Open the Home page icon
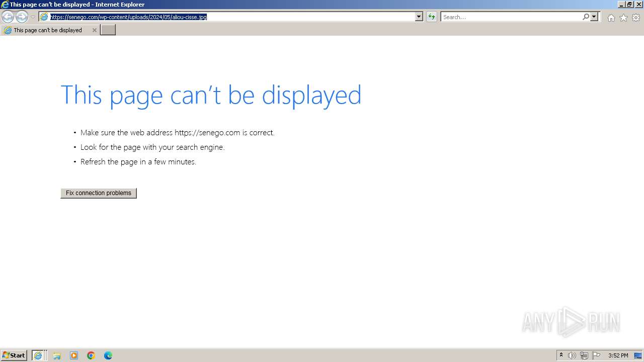The height and width of the screenshot is (362, 644). coord(611,18)
